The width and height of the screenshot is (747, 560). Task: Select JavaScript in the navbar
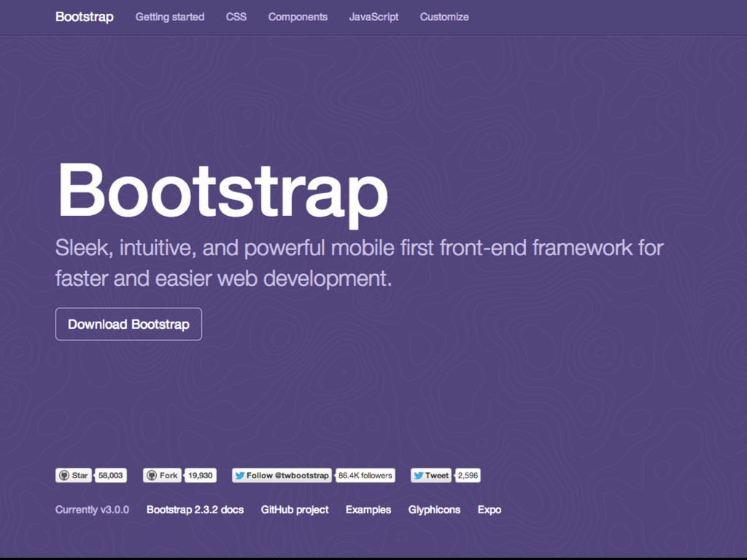373,17
